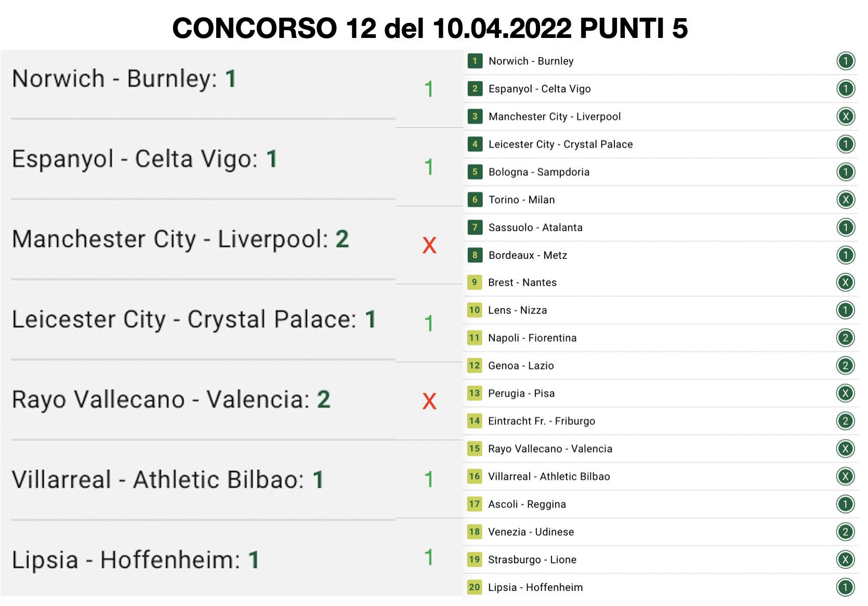
Task: Select the Genoa - Lazio match row
Action: (x=521, y=365)
